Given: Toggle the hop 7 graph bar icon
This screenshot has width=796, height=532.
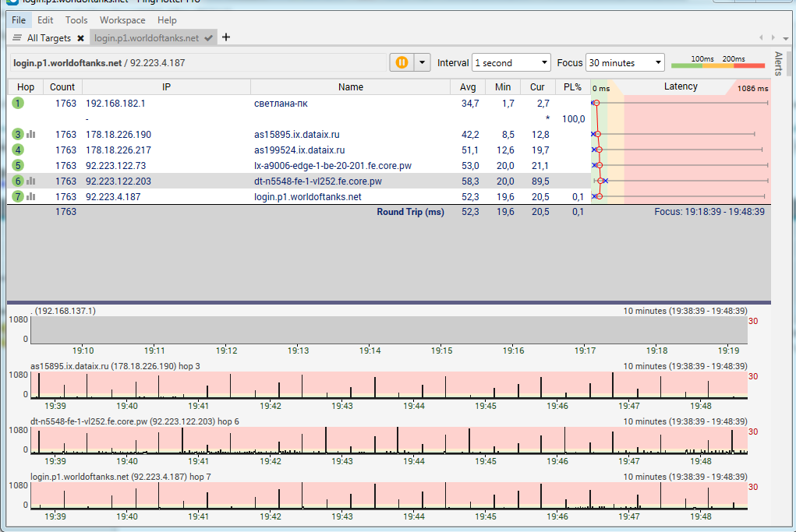Looking at the screenshot, I should pos(31,196).
